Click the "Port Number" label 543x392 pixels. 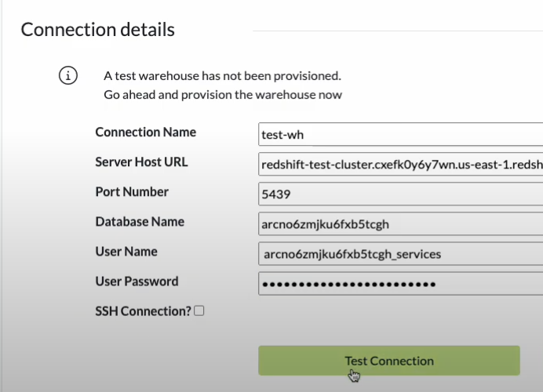coord(132,192)
